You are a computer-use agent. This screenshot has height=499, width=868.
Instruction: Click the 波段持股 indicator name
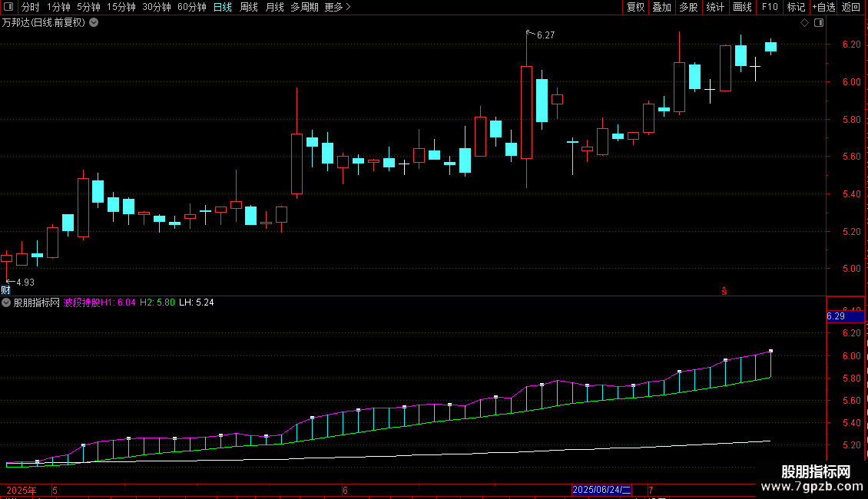pos(82,302)
